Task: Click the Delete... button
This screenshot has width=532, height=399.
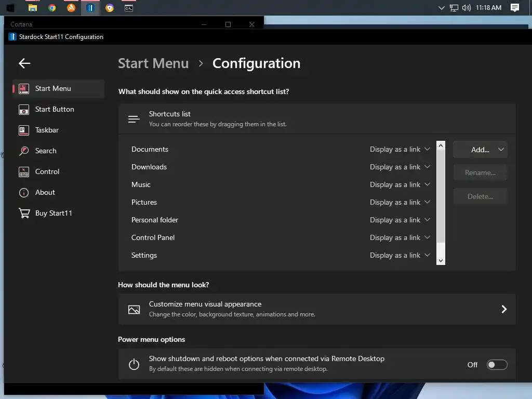Action: [x=480, y=196]
